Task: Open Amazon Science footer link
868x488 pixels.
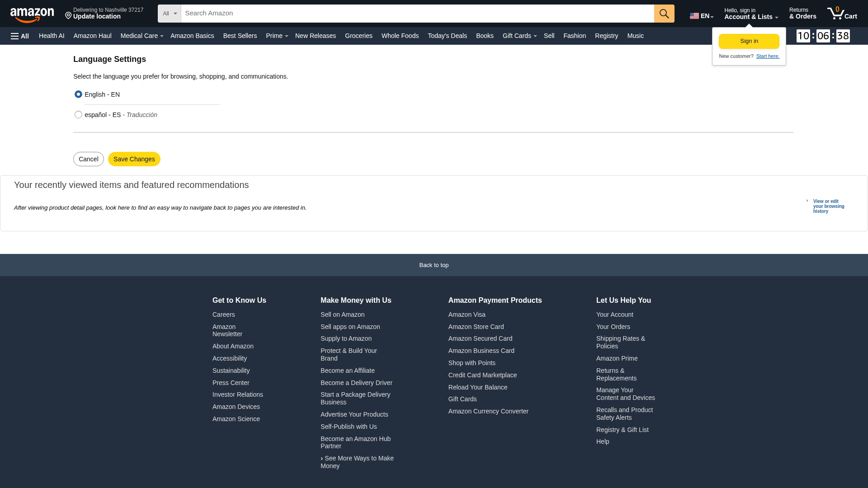Action: (x=236, y=419)
